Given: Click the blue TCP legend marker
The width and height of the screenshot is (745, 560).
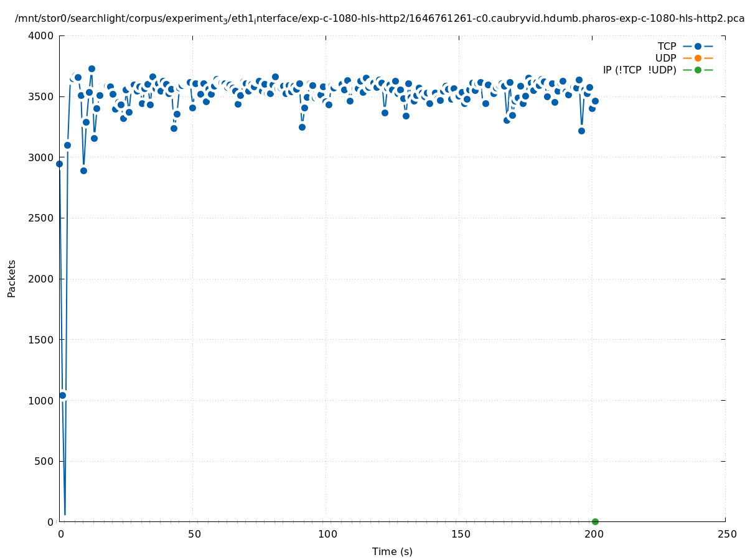Looking at the screenshot, I should click(x=698, y=47).
